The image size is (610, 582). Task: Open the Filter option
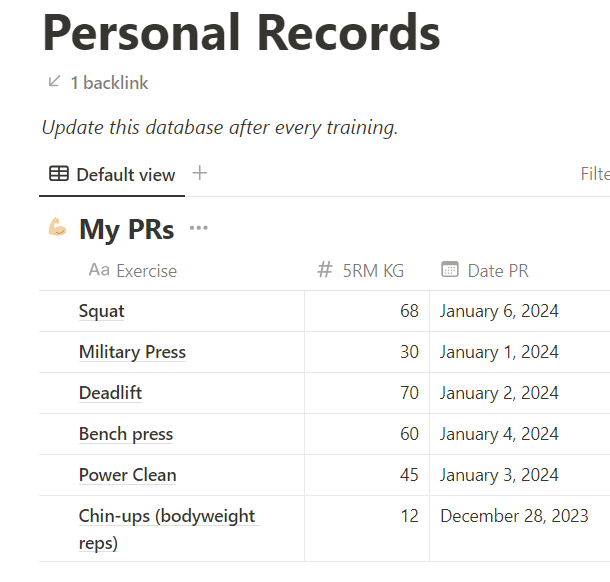(x=595, y=174)
